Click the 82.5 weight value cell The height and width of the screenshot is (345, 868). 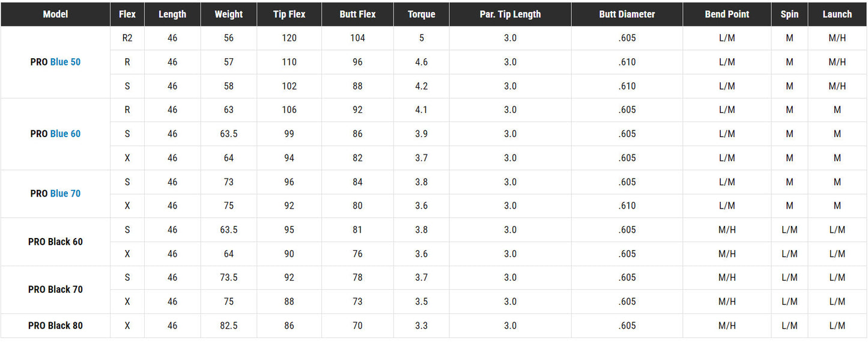point(229,325)
